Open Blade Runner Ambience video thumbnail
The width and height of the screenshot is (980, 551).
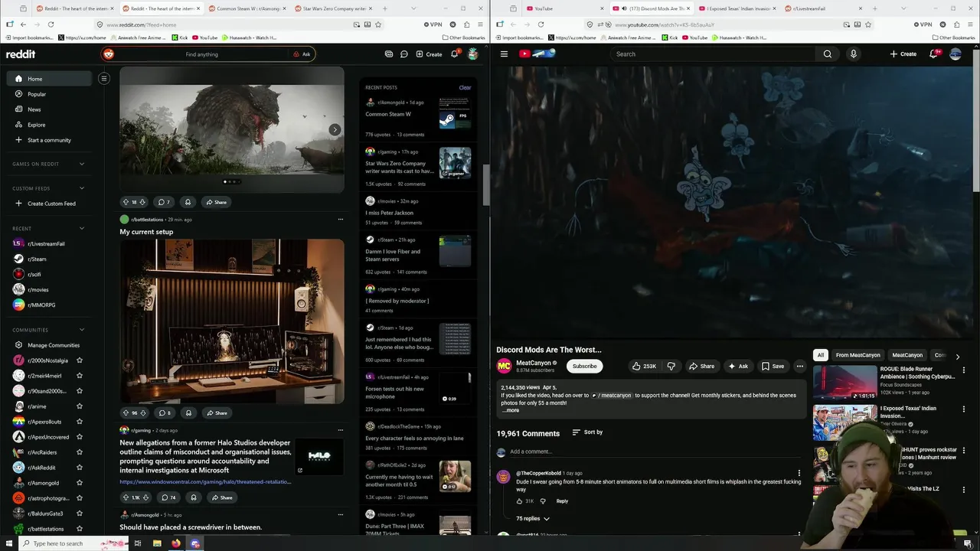pyautogui.click(x=844, y=383)
